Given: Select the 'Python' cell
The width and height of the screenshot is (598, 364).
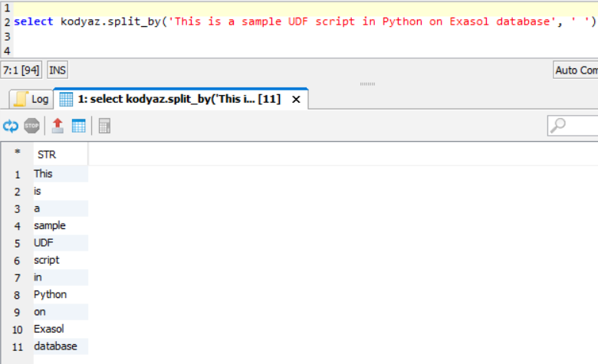Looking at the screenshot, I should point(61,294).
